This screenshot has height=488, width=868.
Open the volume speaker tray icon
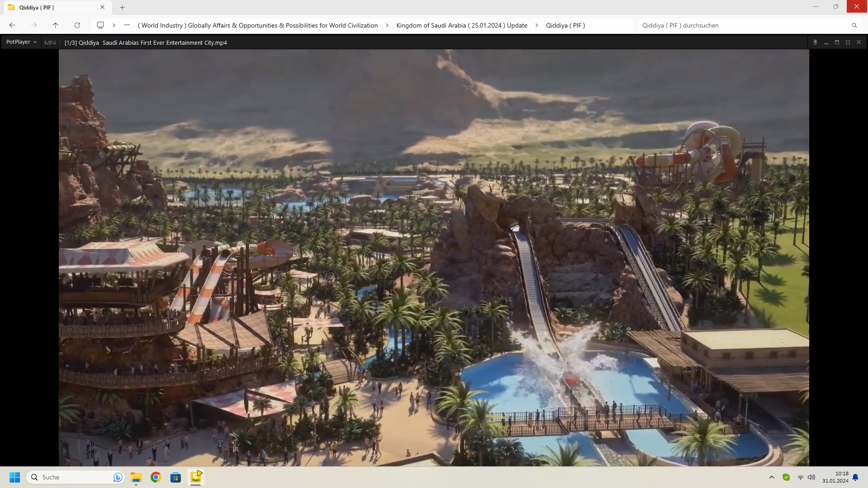811,477
